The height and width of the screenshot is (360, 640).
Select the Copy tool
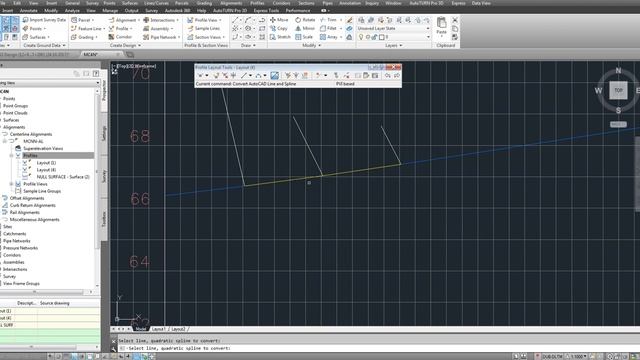click(x=279, y=29)
